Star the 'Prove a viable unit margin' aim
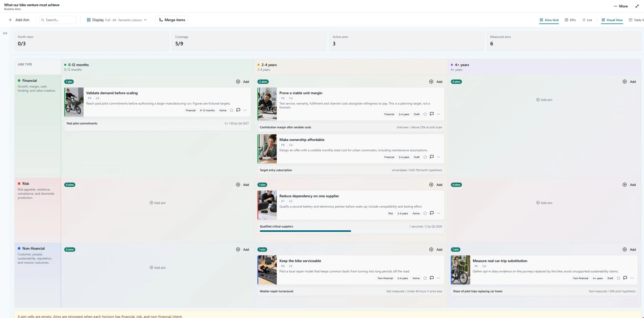This screenshot has height=318, width=644. pyautogui.click(x=425, y=114)
